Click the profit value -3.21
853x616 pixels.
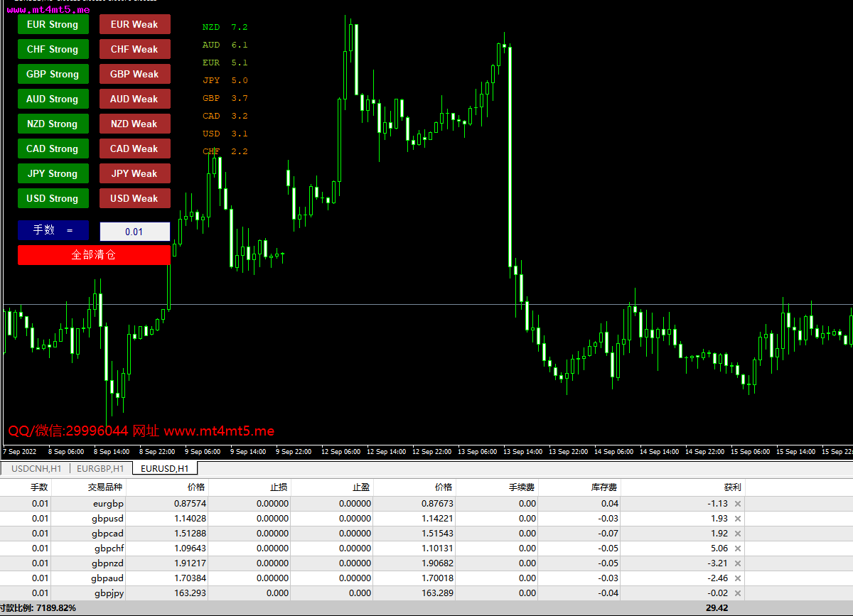[x=718, y=563]
